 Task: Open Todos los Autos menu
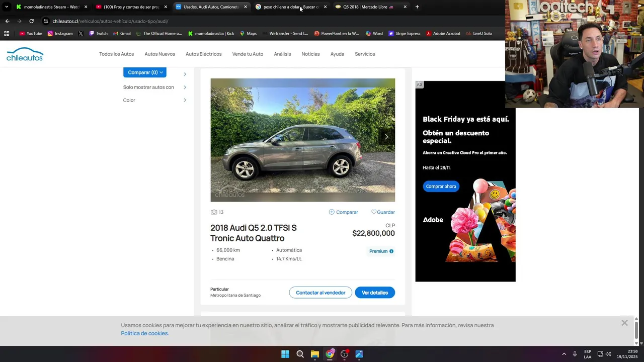pos(116,54)
